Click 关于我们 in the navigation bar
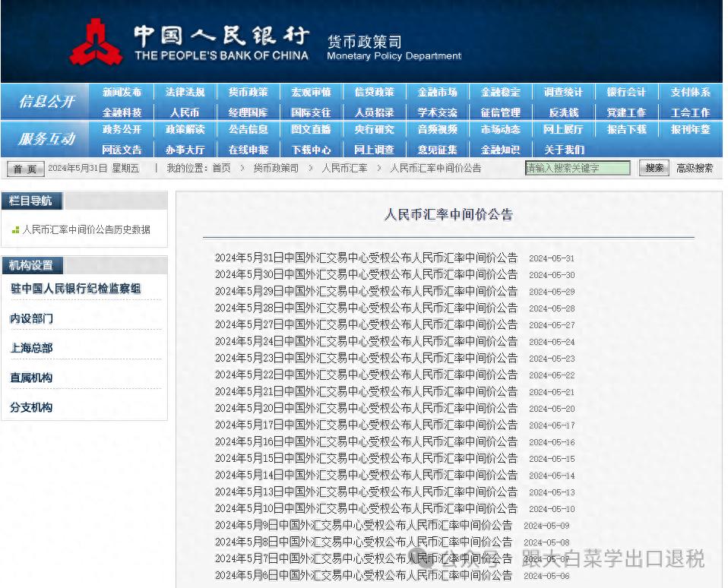 [564, 150]
